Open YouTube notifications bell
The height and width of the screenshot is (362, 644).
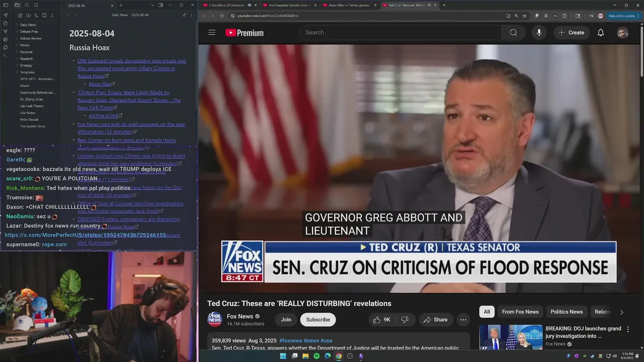point(601,32)
